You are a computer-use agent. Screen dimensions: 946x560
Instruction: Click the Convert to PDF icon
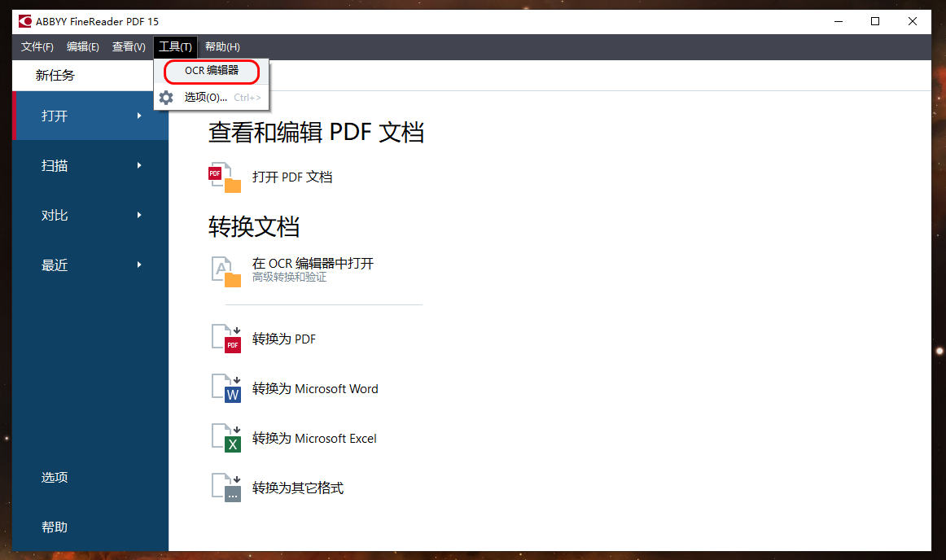tap(226, 339)
